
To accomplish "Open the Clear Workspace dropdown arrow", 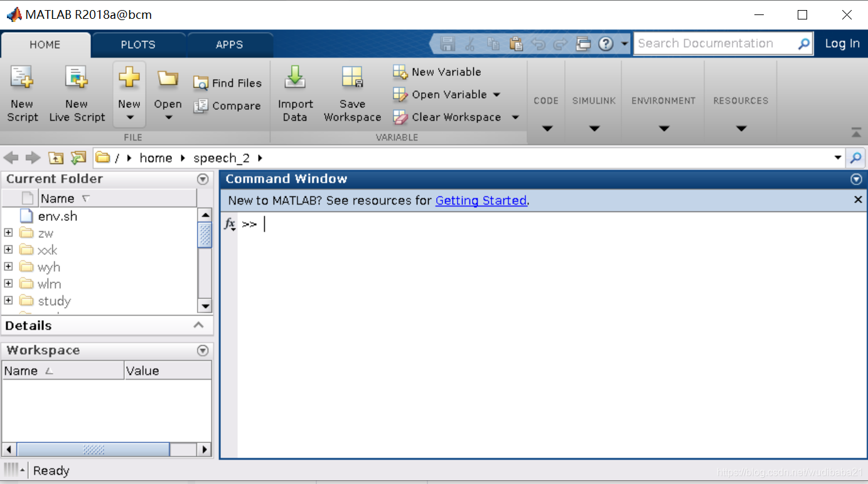I will point(515,117).
